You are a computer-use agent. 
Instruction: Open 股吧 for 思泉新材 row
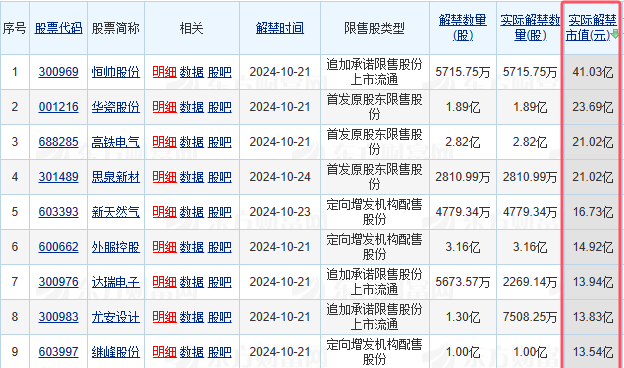pyautogui.click(x=220, y=177)
